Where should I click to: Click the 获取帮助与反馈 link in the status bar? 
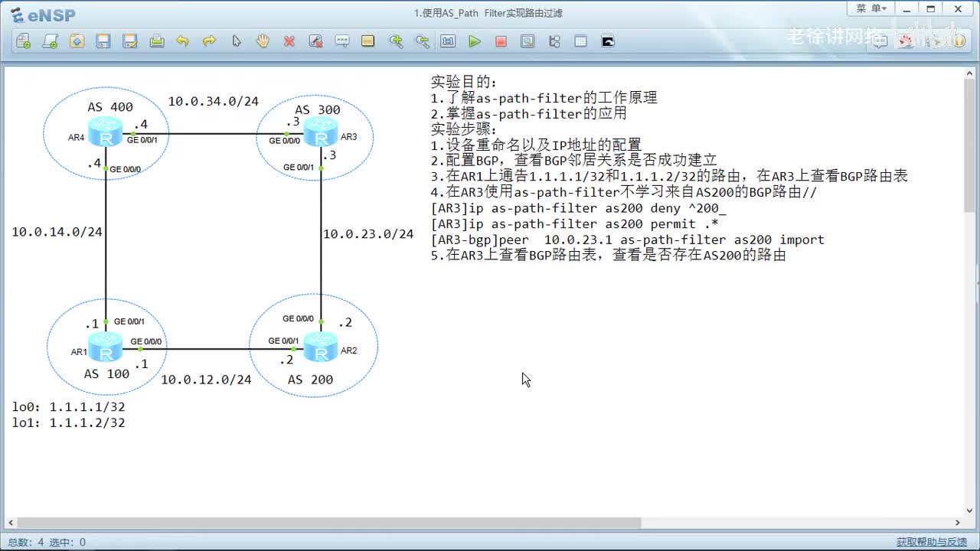[x=931, y=542]
